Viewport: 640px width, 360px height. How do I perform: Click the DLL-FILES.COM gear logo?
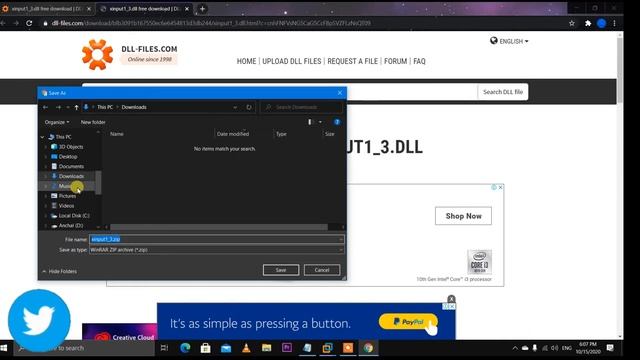tap(97, 55)
